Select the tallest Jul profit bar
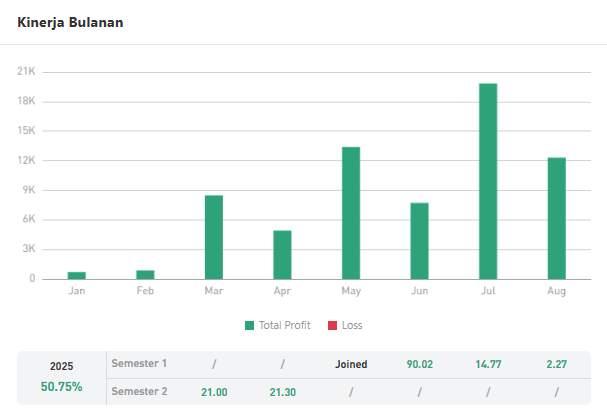This screenshot has height=420, width=607. (488, 181)
